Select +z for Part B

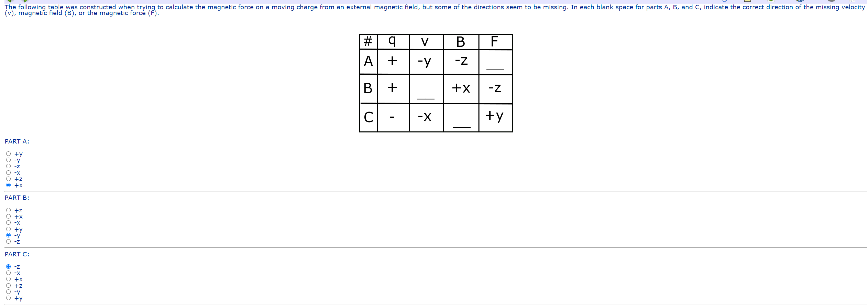point(8,210)
